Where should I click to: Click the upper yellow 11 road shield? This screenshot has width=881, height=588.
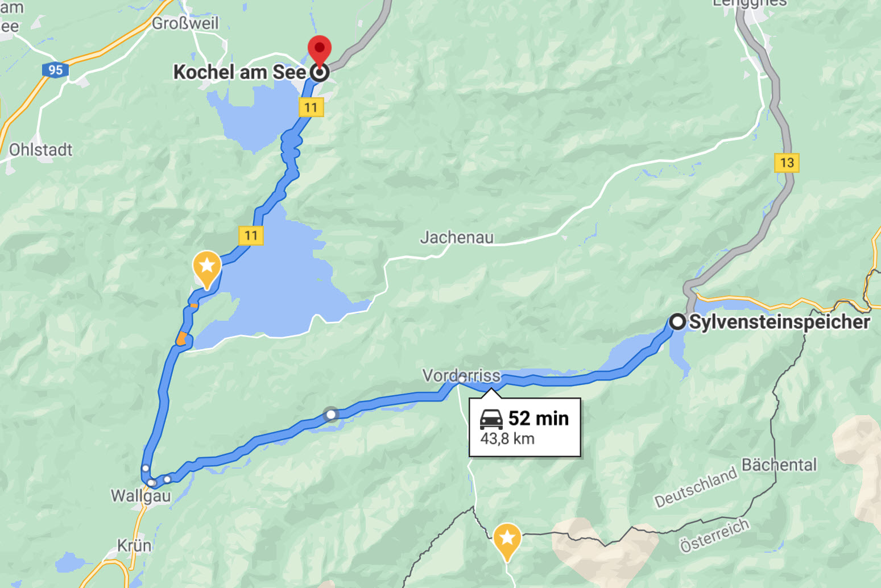click(x=311, y=107)
